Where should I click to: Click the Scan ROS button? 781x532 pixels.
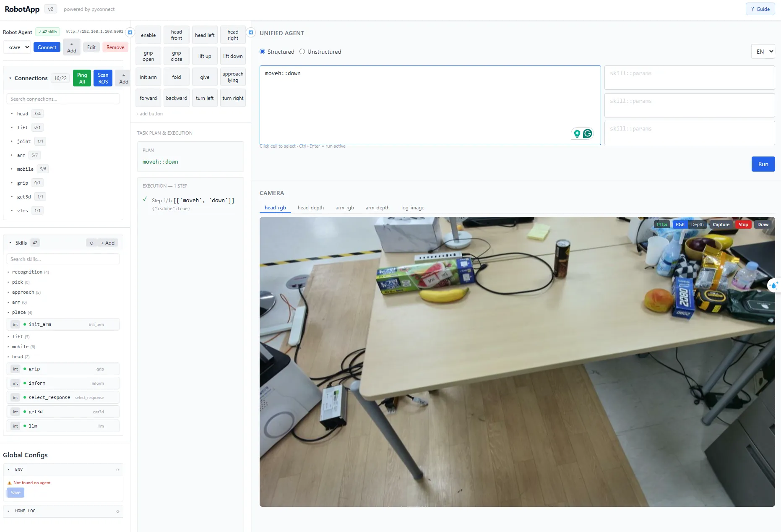(x=103, y=78)
